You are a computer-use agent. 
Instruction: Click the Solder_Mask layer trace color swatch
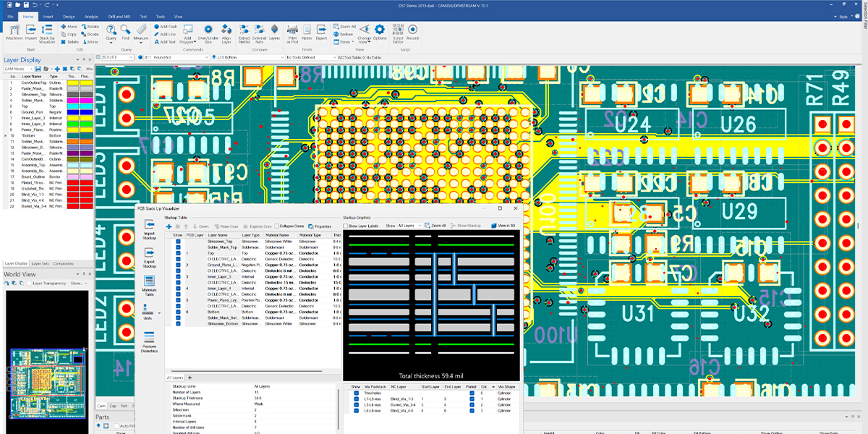tap(72, 100)
